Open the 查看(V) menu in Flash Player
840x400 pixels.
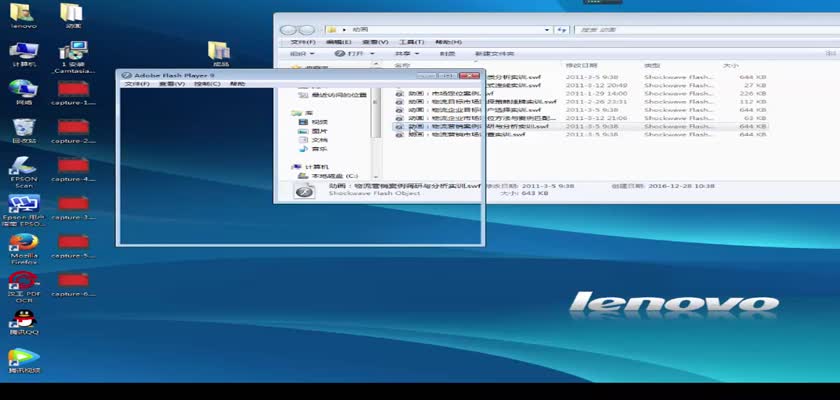(171, 84)
